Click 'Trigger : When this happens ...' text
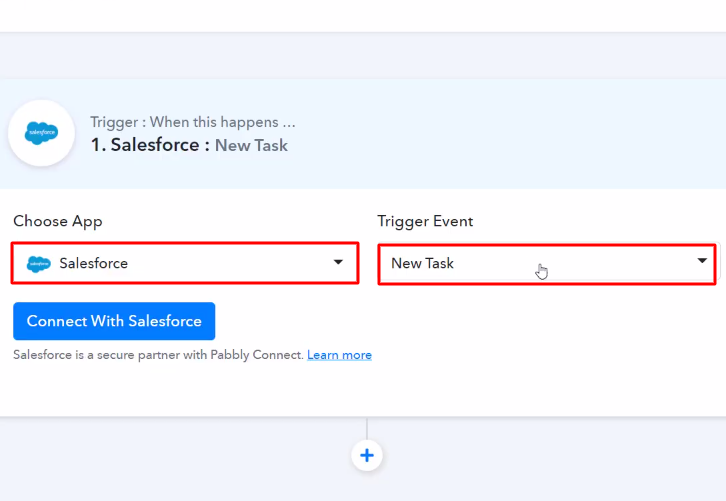The height and width of the screenshot is (501, 726). tap(193, 122)
